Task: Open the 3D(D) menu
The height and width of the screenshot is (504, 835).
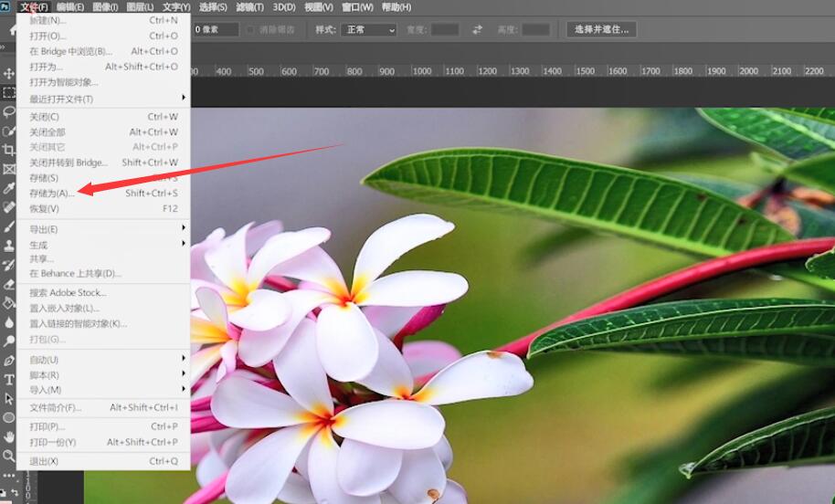Action: 284,7
